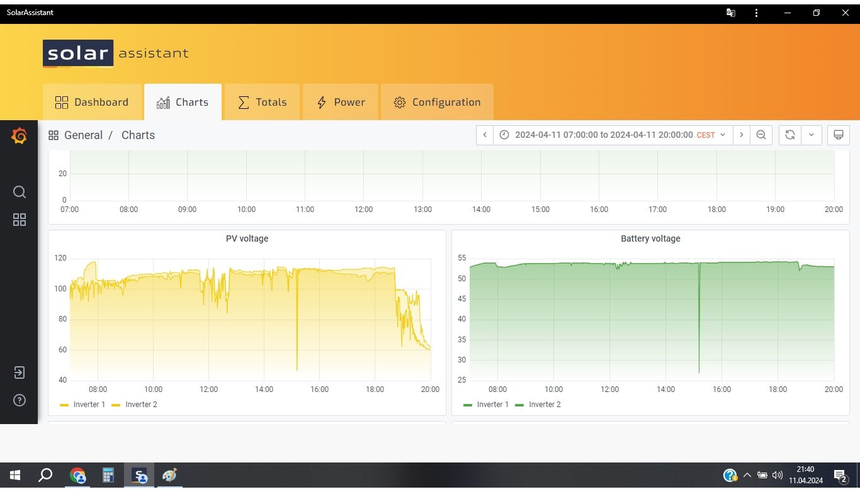Click the General breadcrumb link

tap(83, 135)
